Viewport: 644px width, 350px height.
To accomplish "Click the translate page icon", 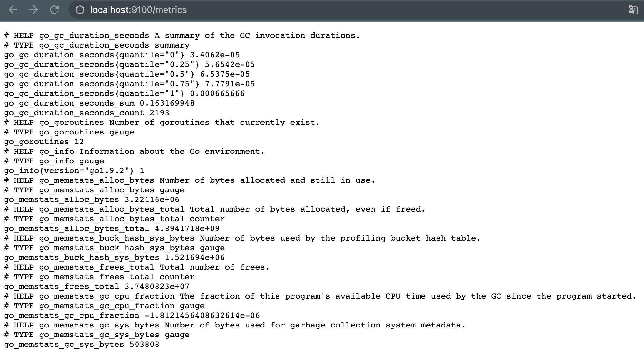I will [633, 10].
